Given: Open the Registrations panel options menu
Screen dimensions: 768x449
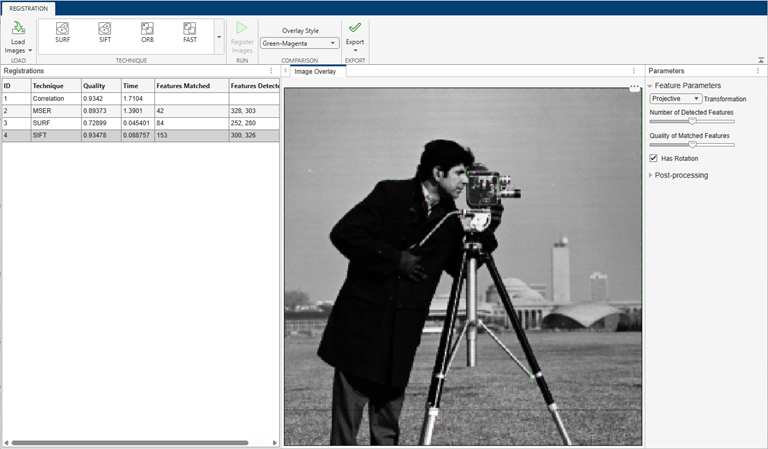Looking at the screenshot, I should pos(271,71).
